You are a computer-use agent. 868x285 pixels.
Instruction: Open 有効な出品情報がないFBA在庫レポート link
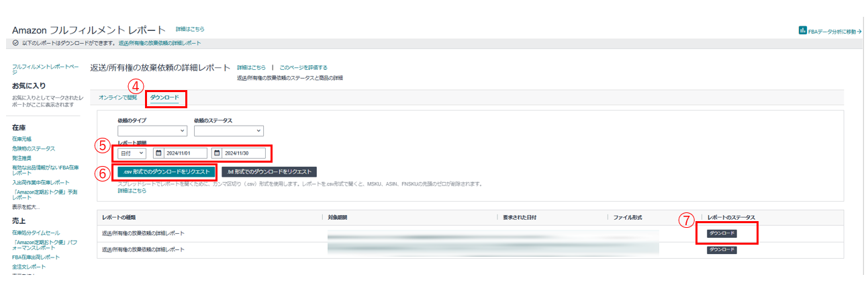(x=45, y=170)
